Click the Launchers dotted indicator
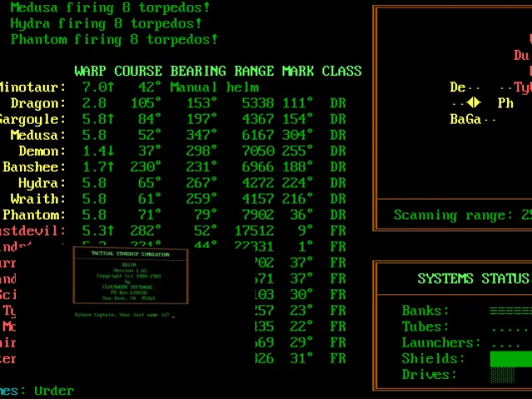The width and height of the screenshot is (532, 399). coord(505,346)
